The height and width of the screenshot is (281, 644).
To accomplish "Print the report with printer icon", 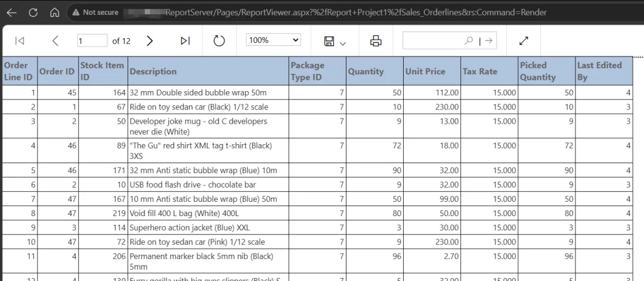I will coord(376,41).
